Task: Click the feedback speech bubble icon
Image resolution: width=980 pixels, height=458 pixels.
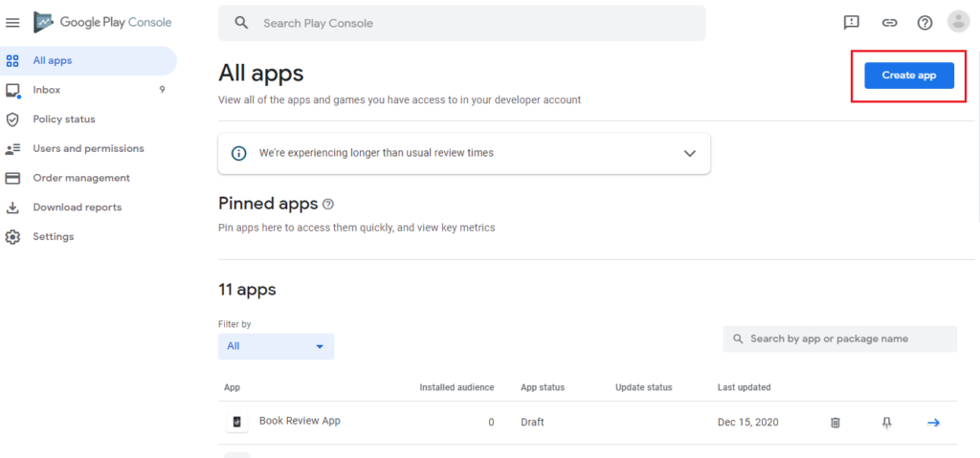Action: click(851, 23)
